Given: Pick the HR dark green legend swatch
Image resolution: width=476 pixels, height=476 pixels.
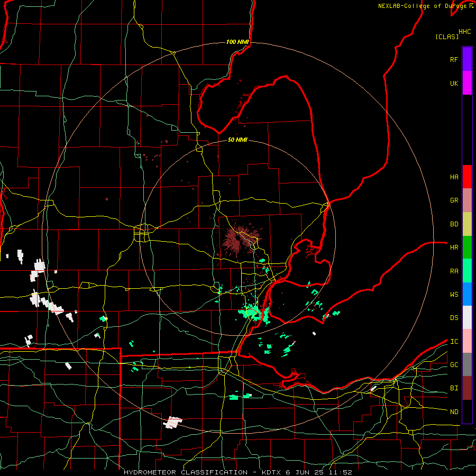Looking at the screenshot, I should tap(467, 248).
